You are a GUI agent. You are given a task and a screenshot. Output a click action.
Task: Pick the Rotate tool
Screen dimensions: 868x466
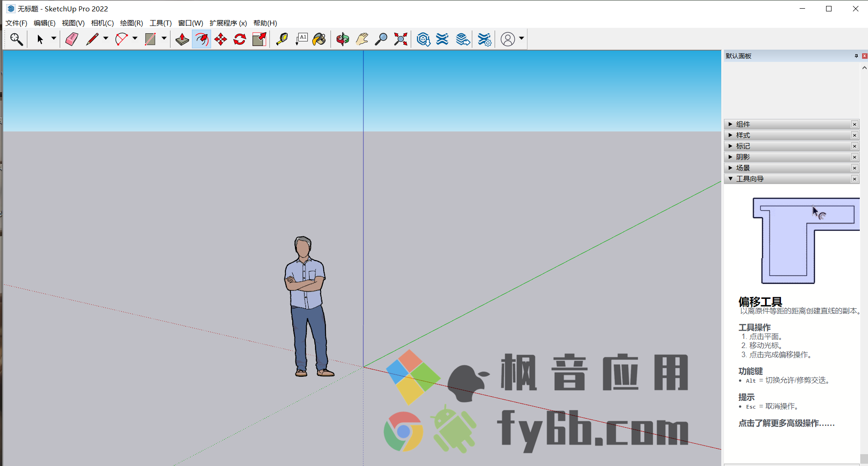pyautogui.click(x=240, y=39)
